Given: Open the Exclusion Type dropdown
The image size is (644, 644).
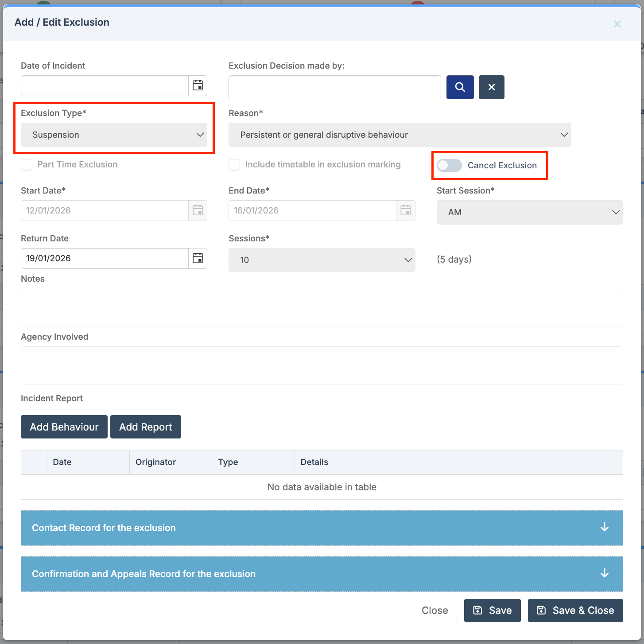Looking at the screenshot, I should [114, 135].
